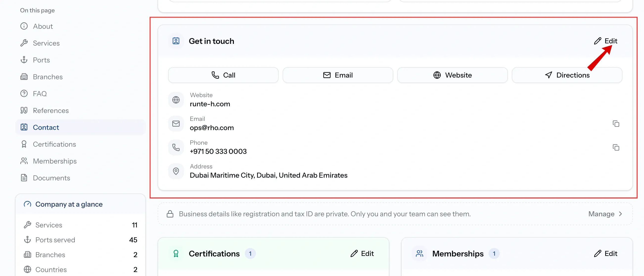This screenshot has height=276, width=644.
Task: Edit the Get in touch section
Action: 605,41
